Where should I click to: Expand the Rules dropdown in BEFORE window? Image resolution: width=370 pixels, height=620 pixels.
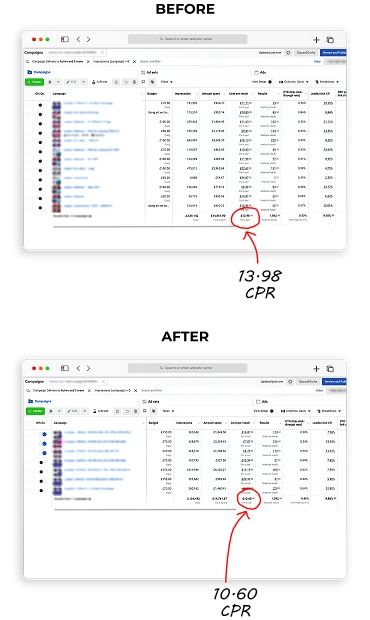point(166,82)
